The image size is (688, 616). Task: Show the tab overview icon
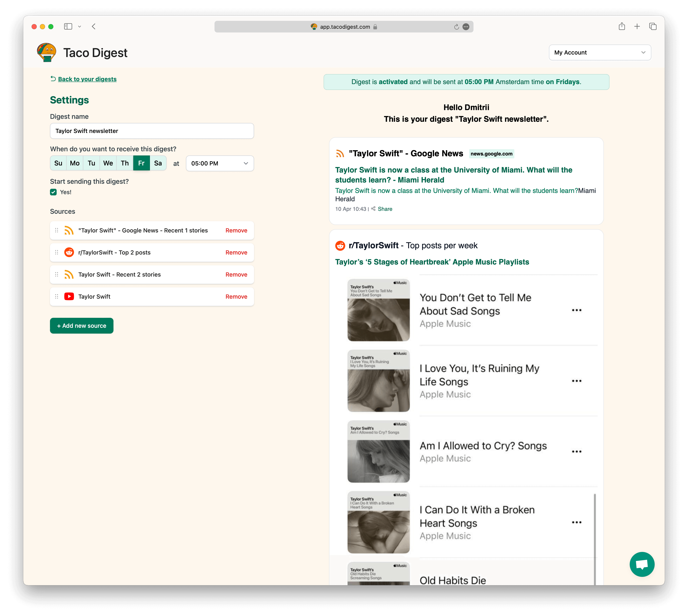(653, 26)
